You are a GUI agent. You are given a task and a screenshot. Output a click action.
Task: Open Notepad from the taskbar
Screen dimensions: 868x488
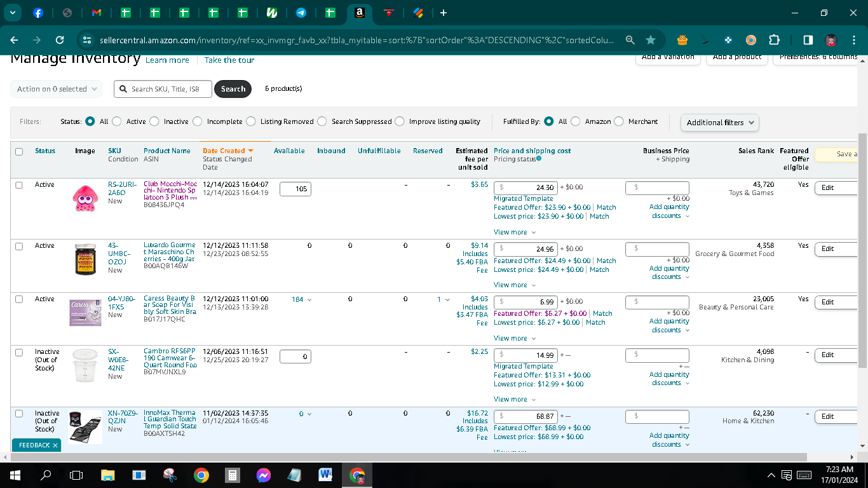[x=295, y=475]
